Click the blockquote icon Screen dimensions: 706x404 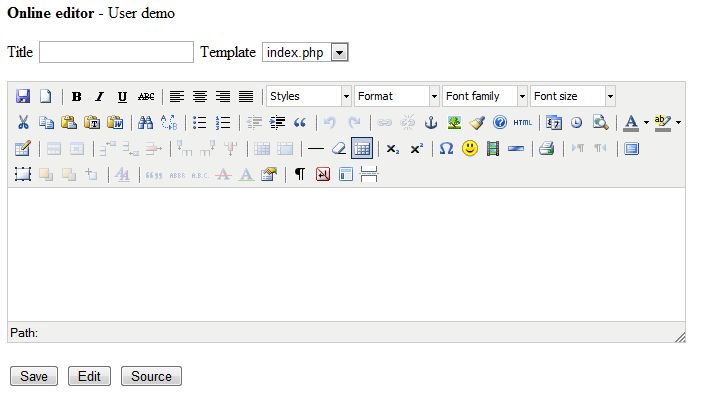299,123
